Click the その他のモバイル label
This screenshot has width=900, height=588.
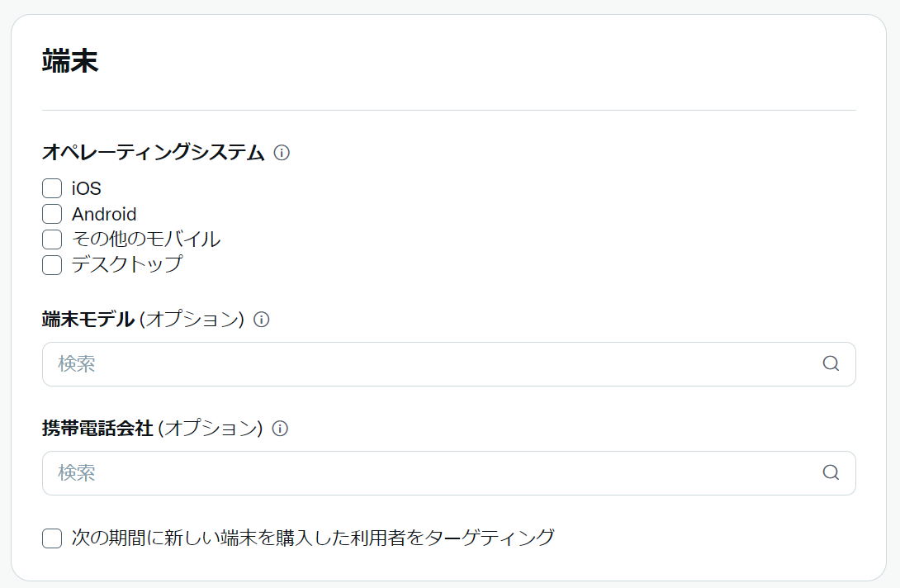(x=146, y=239)
